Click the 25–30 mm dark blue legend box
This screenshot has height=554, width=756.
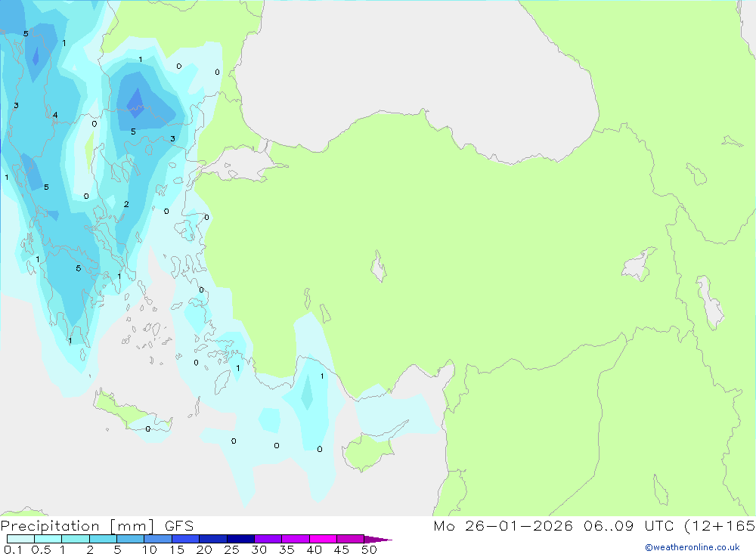[240, 539]
